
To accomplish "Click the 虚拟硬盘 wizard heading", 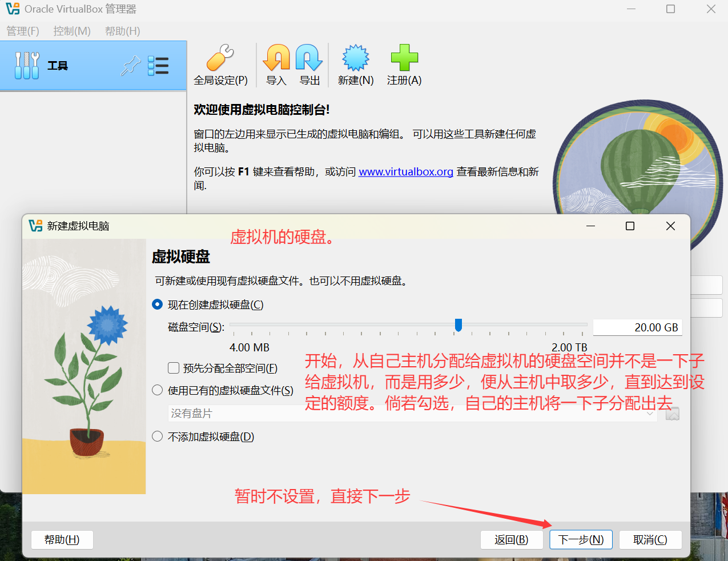I will (x=181, y=257).
